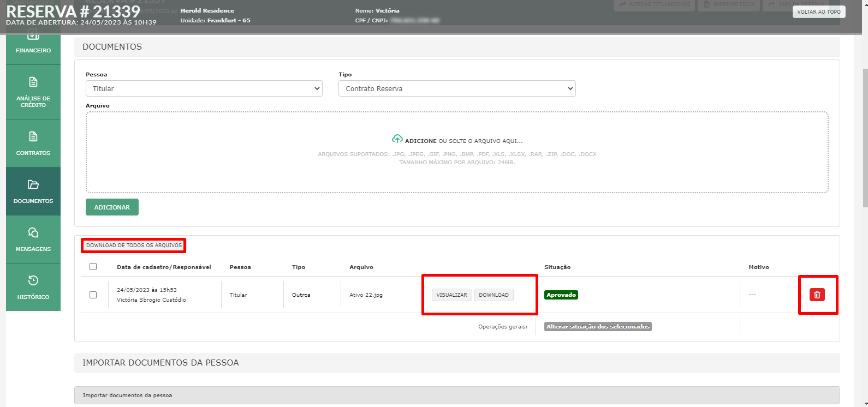
Task: Expand Importar documentos da pessoa panel
Action: pos(457,395)
